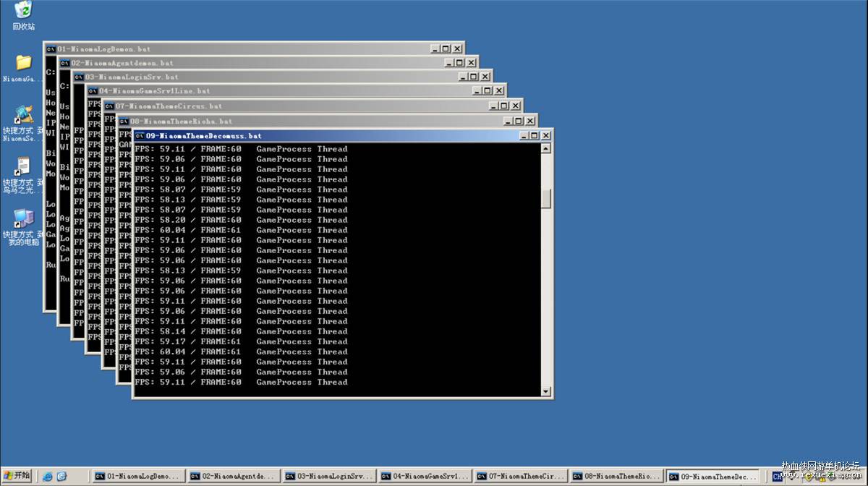The height and width of the screenshot is (486, 868).
Task: Click the CH language indicator in tray
Action: [778, 477]
